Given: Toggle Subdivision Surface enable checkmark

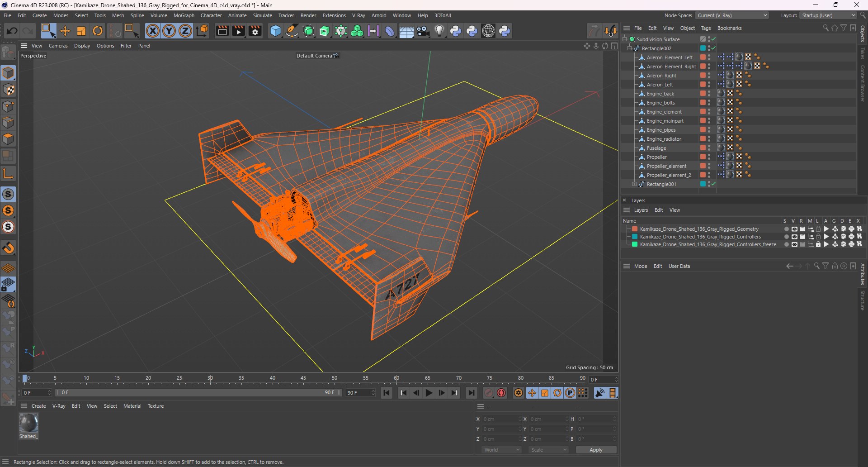Looking at the screenshot, I should [714, 39].
